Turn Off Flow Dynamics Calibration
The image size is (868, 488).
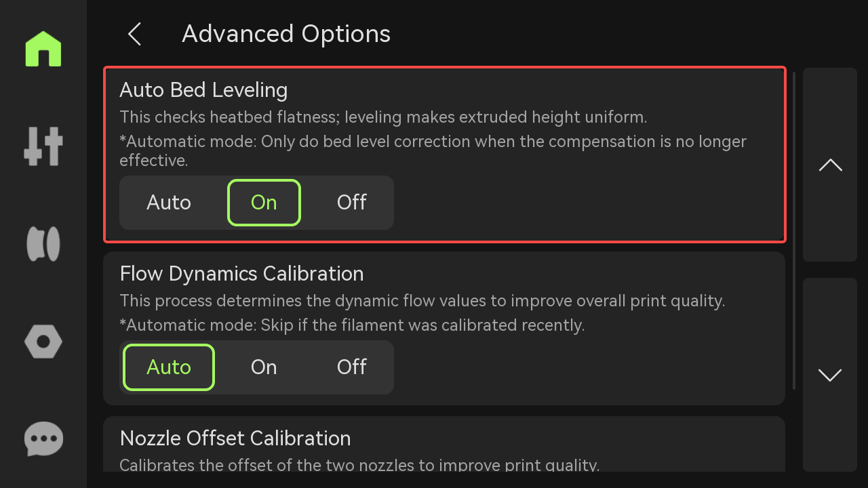point(351,367)
